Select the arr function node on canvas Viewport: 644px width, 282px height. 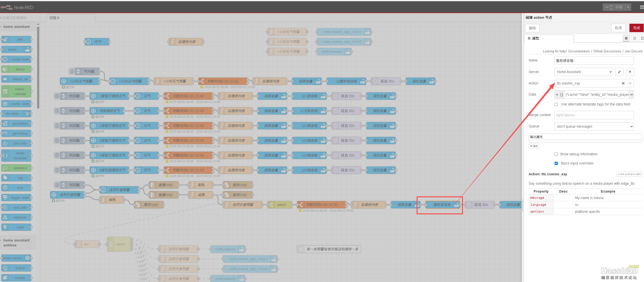tap(87, 244)
